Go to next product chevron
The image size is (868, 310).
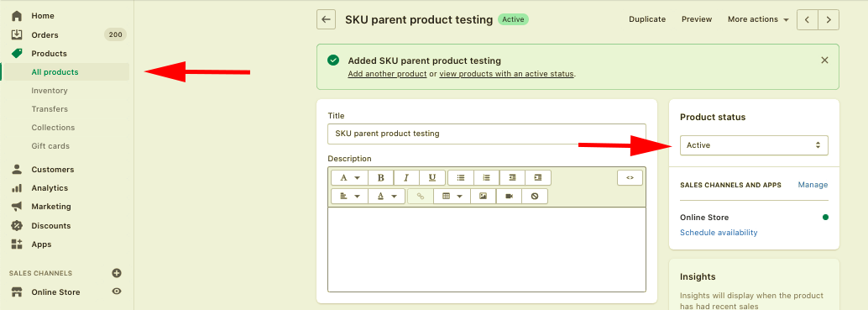[829, 19]
